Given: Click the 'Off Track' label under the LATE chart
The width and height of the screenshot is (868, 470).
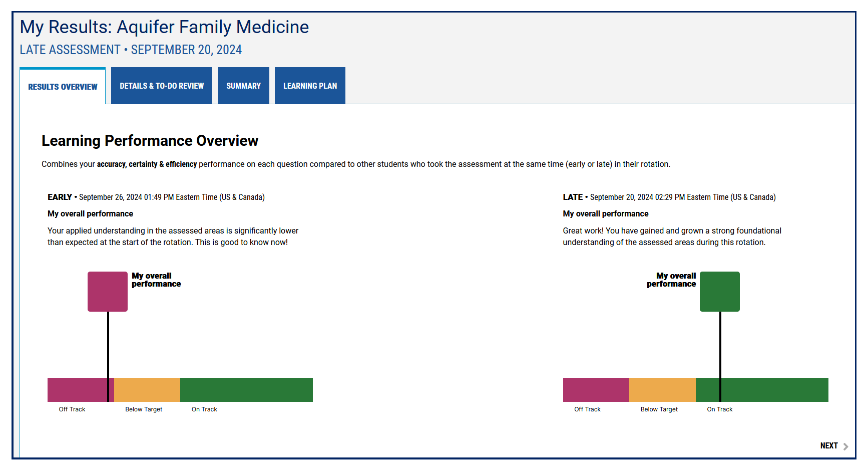Looking at the screenshot, I should click(587, 409).
